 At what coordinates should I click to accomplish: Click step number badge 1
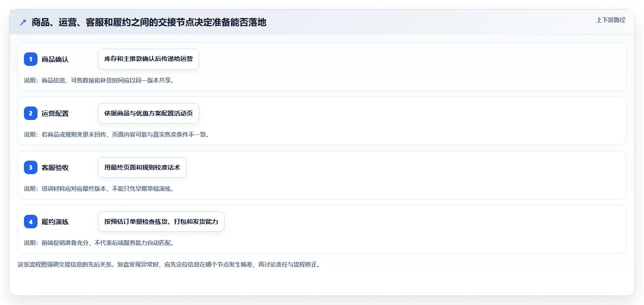tap(31, 59)
